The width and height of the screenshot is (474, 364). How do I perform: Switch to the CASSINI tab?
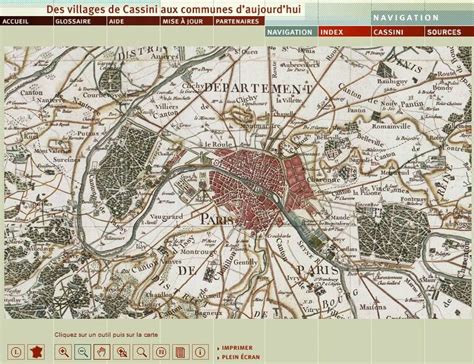[x=398, y=32]
